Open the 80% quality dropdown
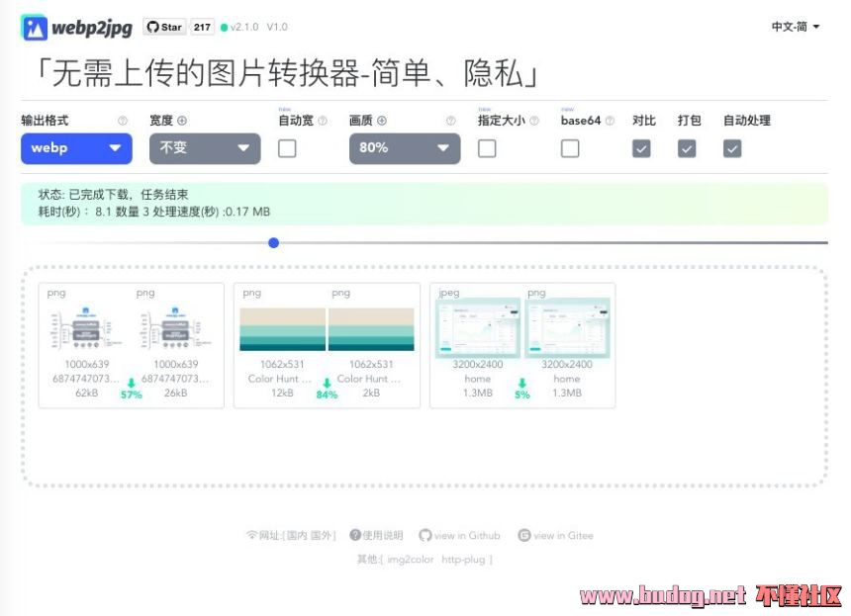This screenshot has height=616, width=851. pos(404,148)
